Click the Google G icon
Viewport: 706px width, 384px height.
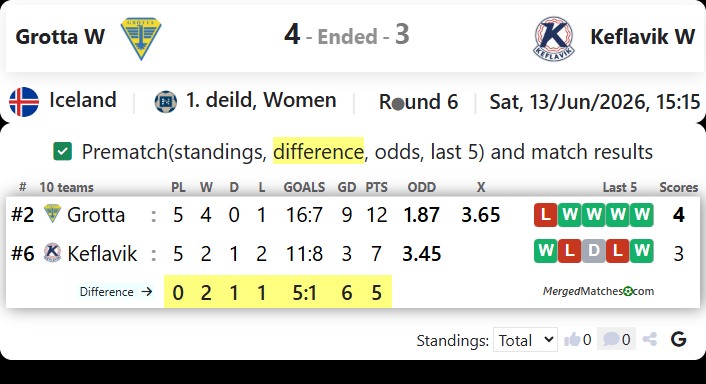click(679, 339)
